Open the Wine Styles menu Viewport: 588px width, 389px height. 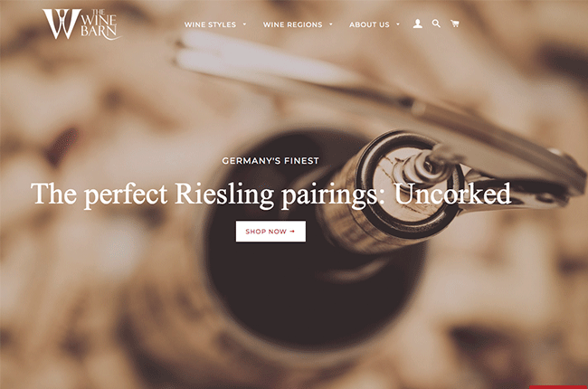[211, 24]
